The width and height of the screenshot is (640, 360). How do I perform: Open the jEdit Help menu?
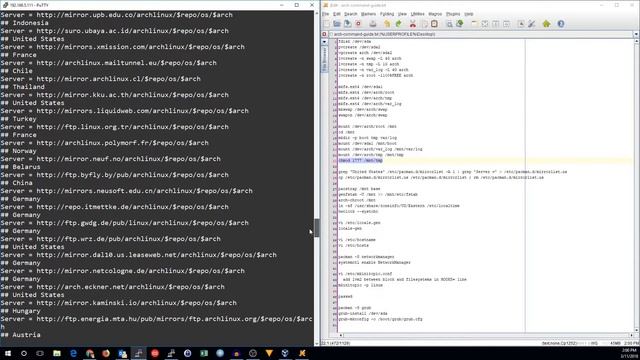(469, 14)
